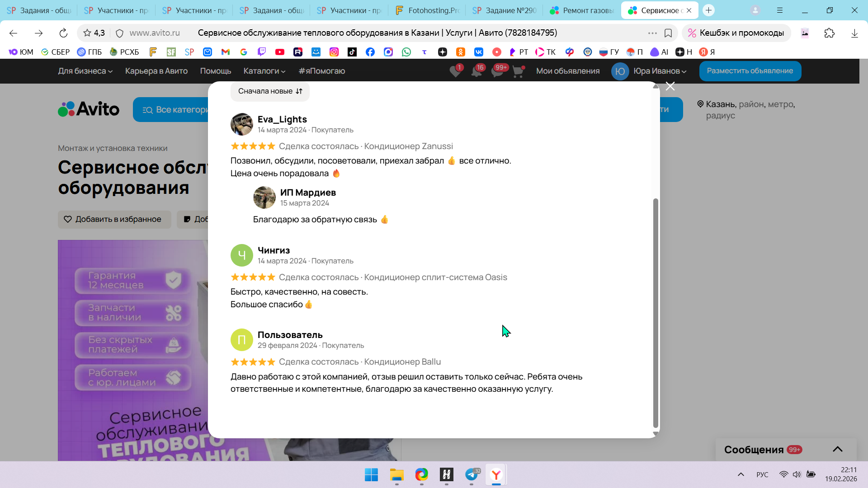Close the reviews popup with X
This screenshot has height=488, width=868.
[670, 86]
